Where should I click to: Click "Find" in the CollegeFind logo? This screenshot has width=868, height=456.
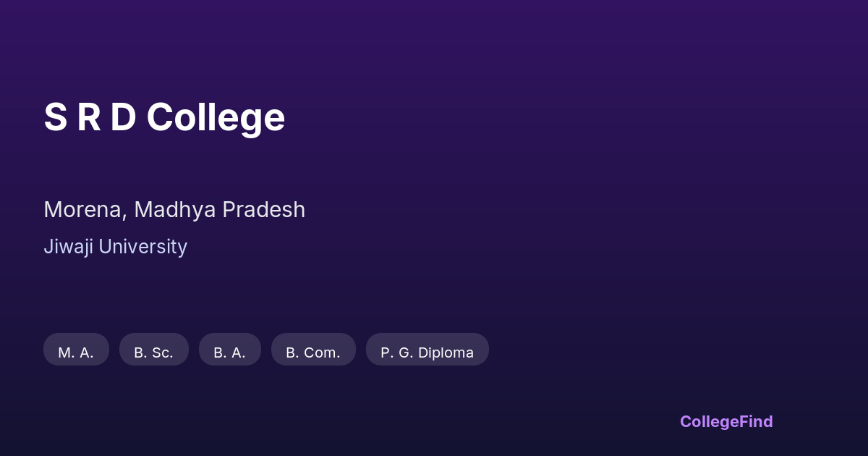click(x=756, y=421)
